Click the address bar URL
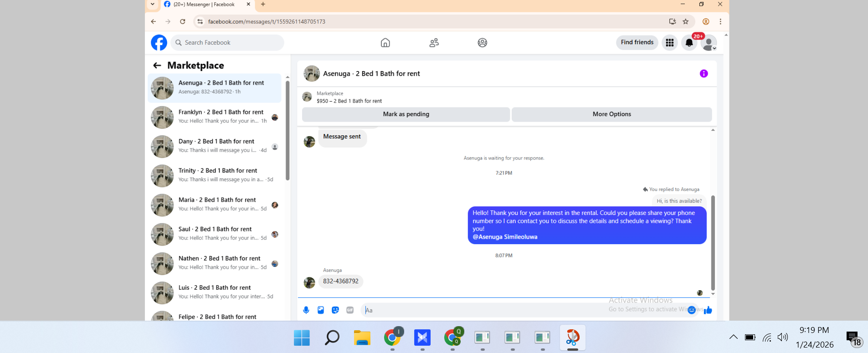Image resolution: width=868 pixels, height=353 pixels. click(x=267, y=21)
